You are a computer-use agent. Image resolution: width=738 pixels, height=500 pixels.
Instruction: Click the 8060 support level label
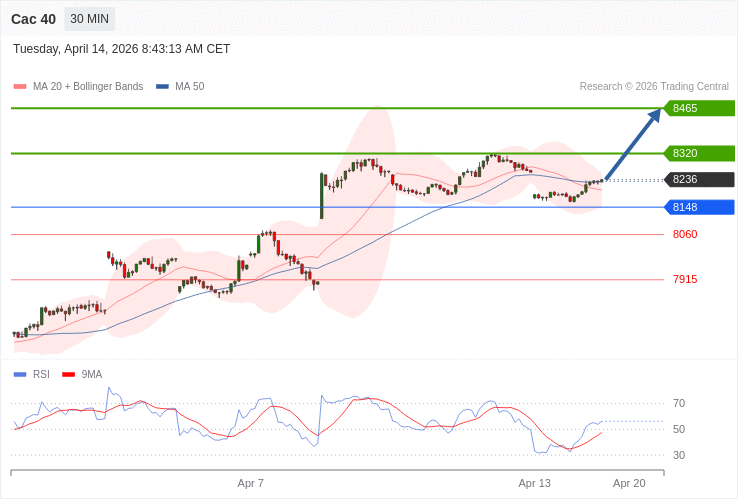coord(685,234)
